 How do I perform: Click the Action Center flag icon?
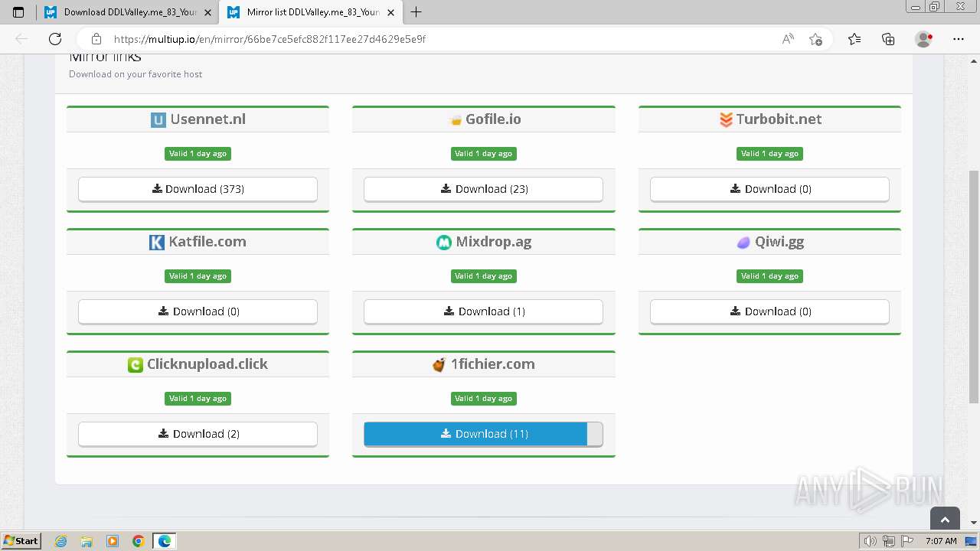point(907,541)
